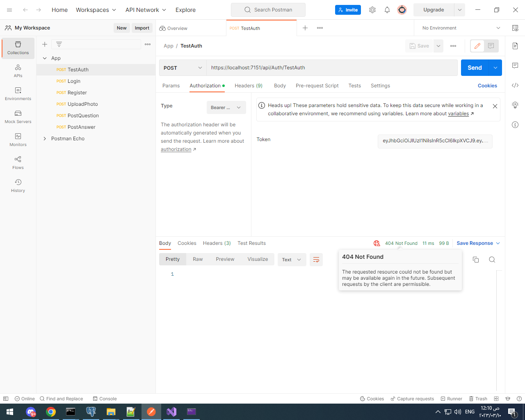Screen dimensions: 525x420
Task: Open Flows in the sidebar
Action: 18,163
